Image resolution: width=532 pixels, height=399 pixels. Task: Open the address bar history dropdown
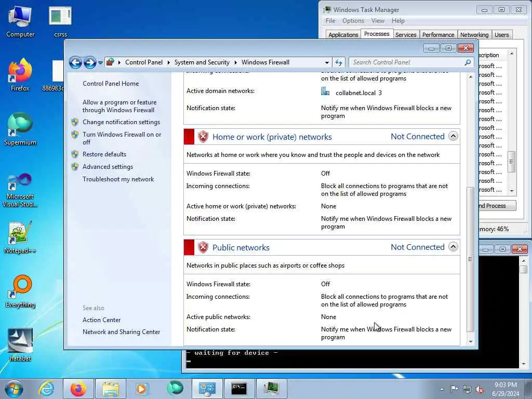pos(327,62)
